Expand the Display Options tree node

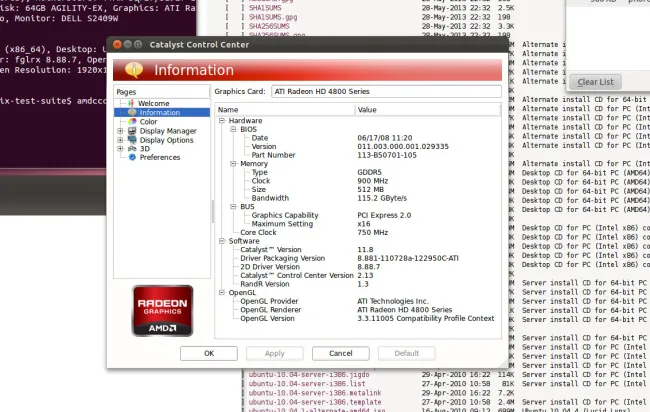tap(120, 139)
